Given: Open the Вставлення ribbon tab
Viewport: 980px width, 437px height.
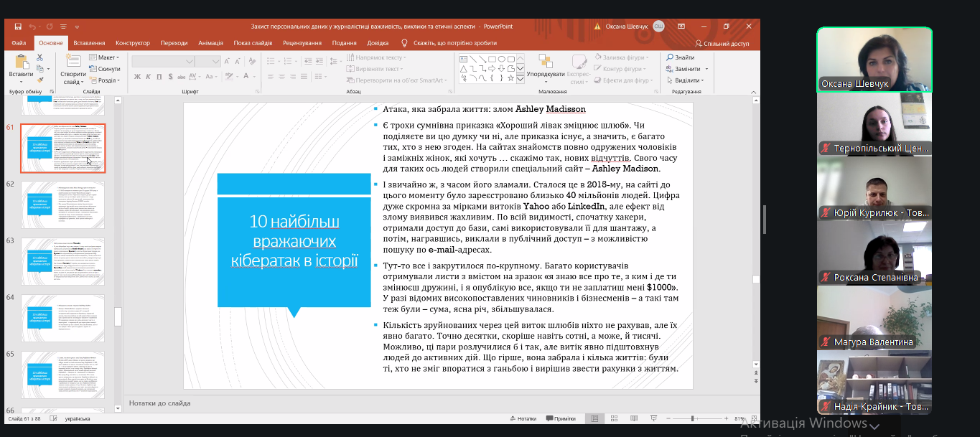Looking at the screenshot, I should coord(89,43).
